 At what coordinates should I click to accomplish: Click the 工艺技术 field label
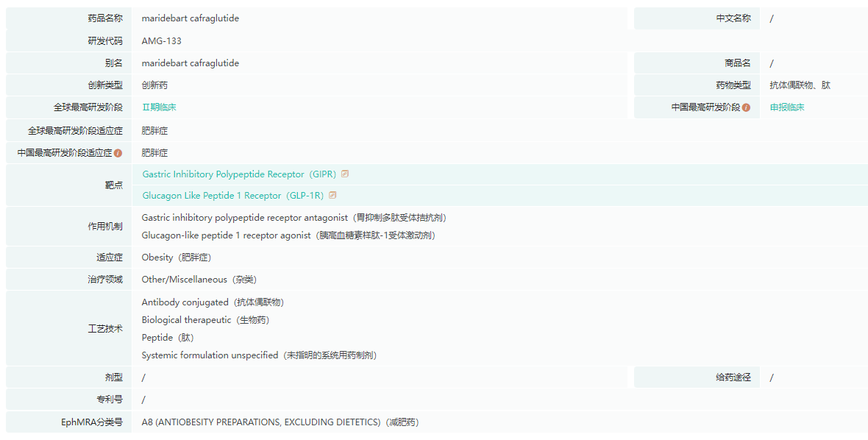(105, 329)
